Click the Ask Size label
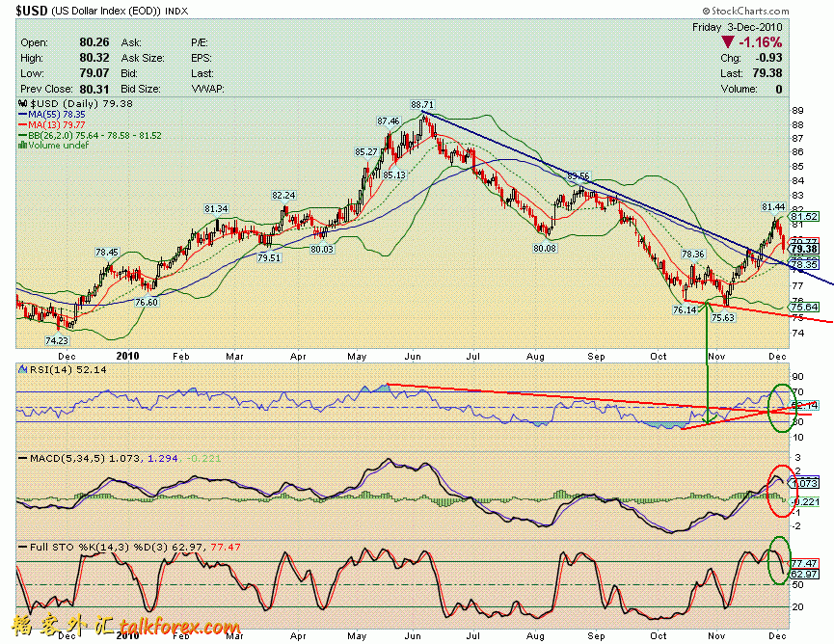The width and height of the screenshot is (834, 644). (143, 58)
